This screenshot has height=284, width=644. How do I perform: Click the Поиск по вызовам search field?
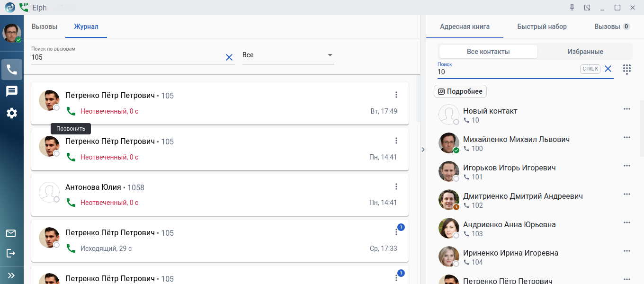[125, 57]
